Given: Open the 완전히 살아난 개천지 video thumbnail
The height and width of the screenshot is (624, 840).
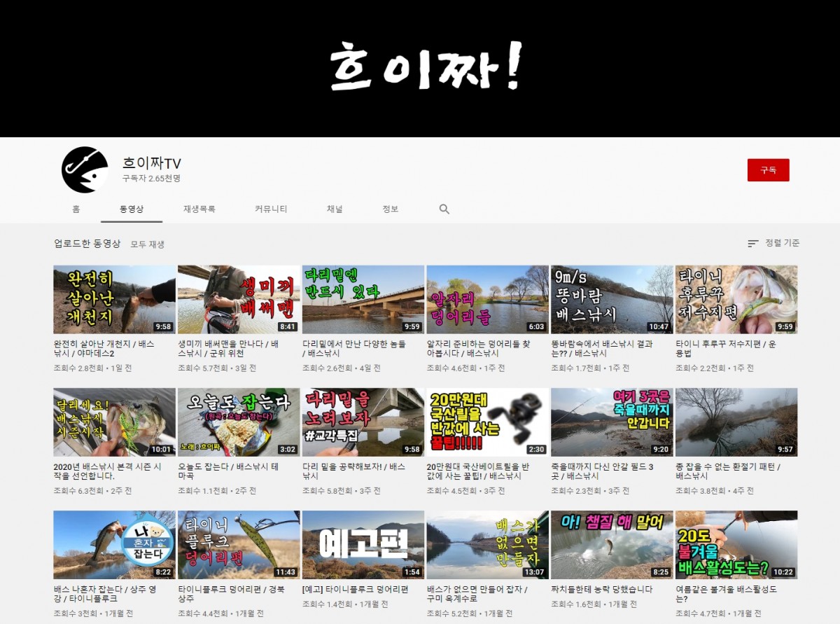Looking at the screenshot, I should pyautogui.click(x=114, y=299).
